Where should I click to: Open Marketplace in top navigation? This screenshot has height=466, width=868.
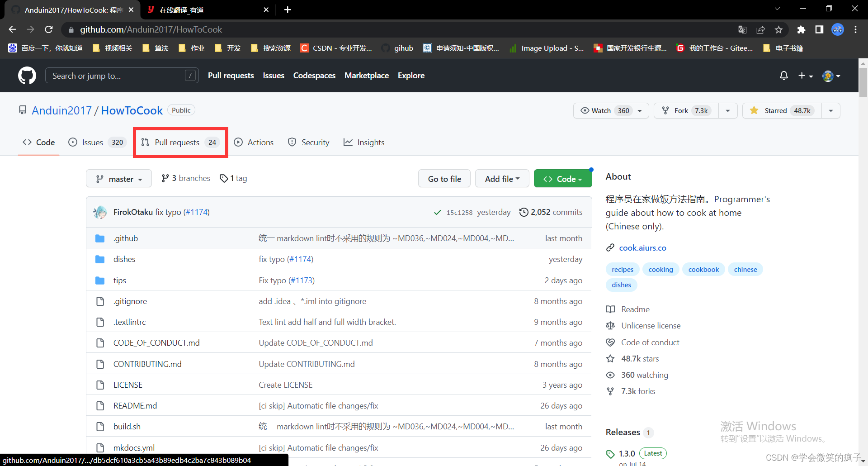(367, 76)
